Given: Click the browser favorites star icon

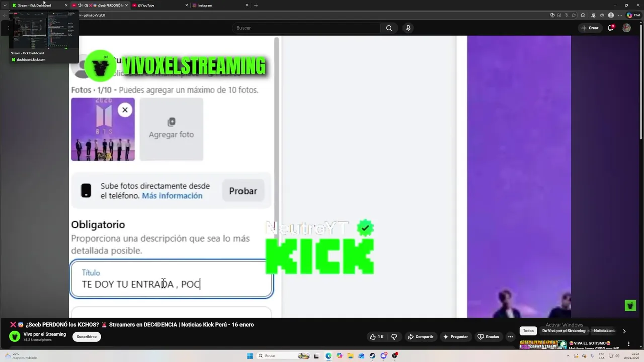Looking at the screenshot, I should (574, 15).
